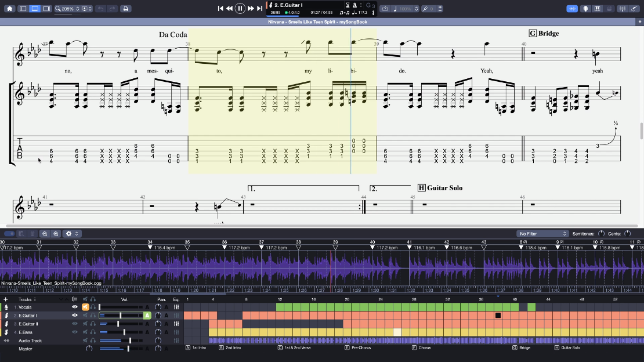This screenshot has width=644, height=362.
Task: Solo the E.Bass track via headphones
Action: pos(93,332)
